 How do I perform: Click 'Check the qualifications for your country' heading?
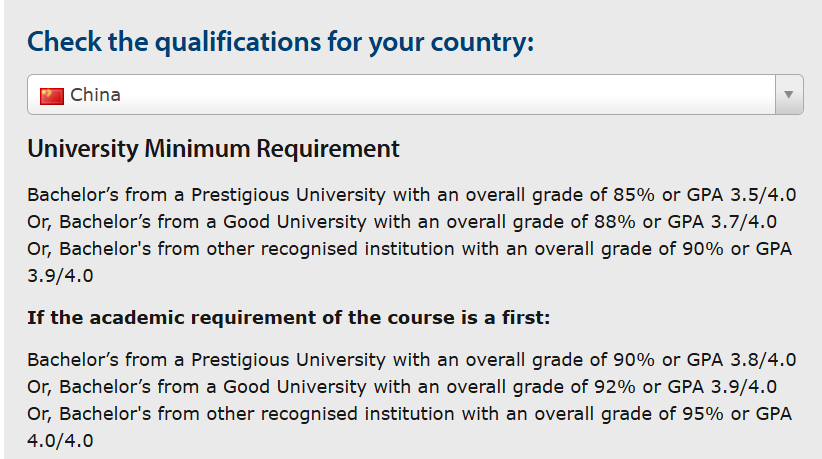click(x=280, y=42)
